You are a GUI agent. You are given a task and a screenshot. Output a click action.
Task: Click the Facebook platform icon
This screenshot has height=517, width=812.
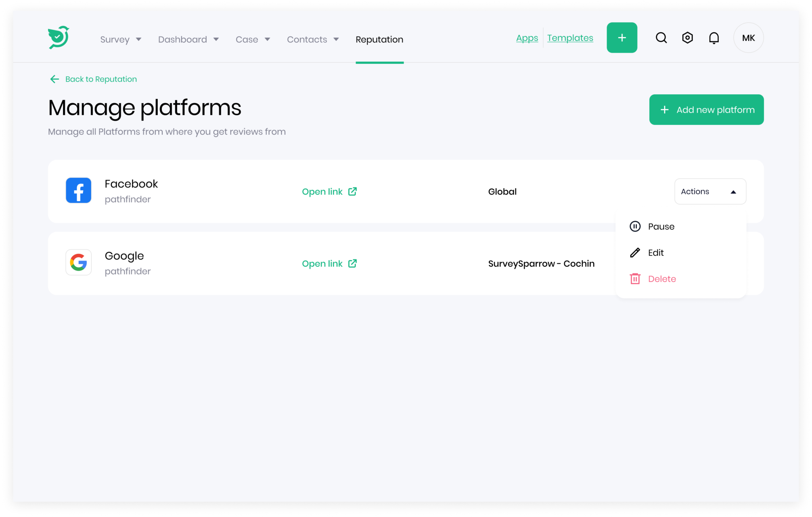coord(78,191)
